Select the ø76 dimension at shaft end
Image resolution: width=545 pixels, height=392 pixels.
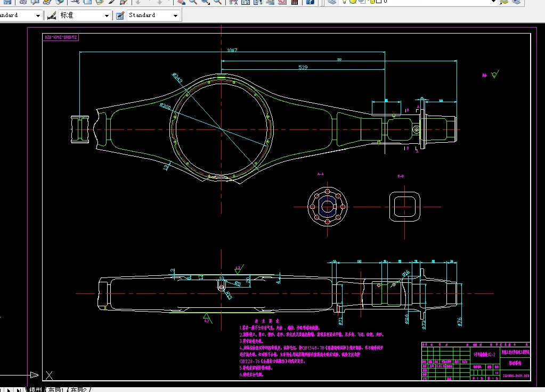point(460,322)
